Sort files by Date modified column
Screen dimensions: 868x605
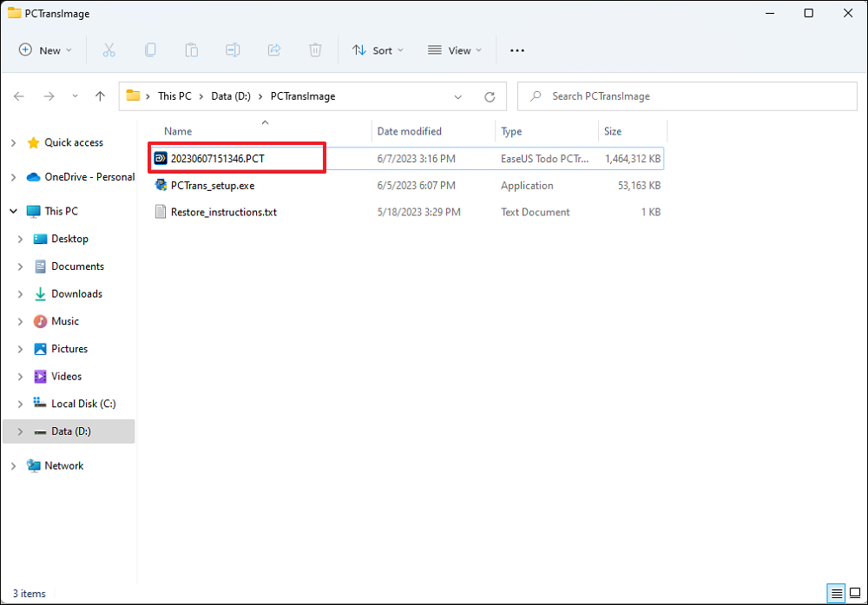coord(410,132)
